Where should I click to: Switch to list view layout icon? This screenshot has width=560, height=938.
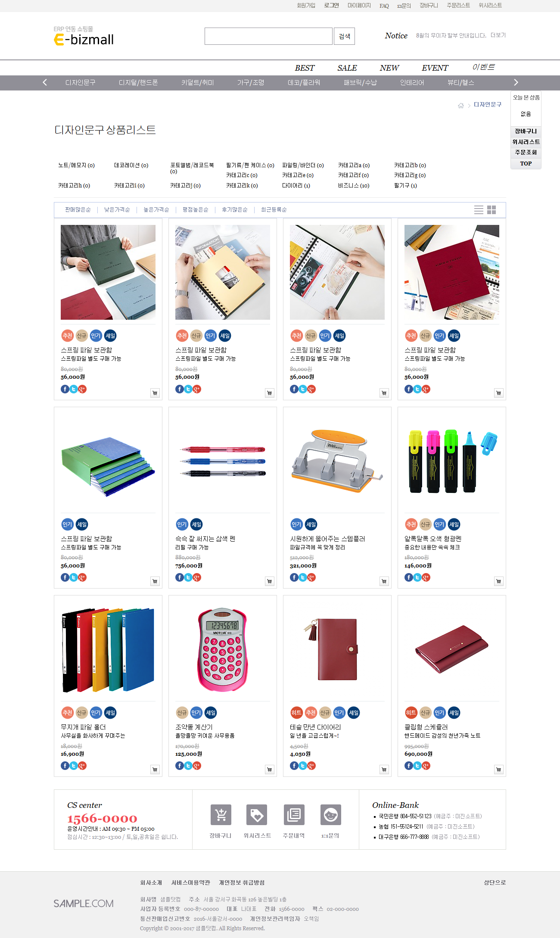[x=479, y=210]
